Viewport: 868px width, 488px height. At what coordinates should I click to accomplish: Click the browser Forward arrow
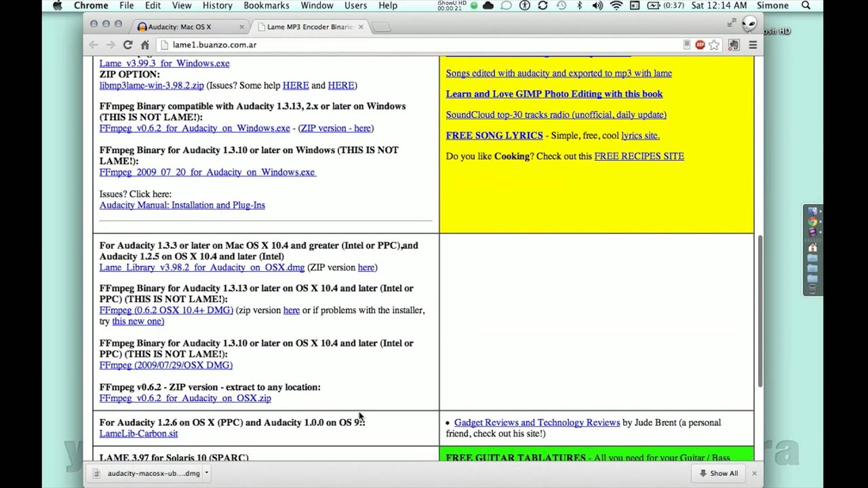111,45
